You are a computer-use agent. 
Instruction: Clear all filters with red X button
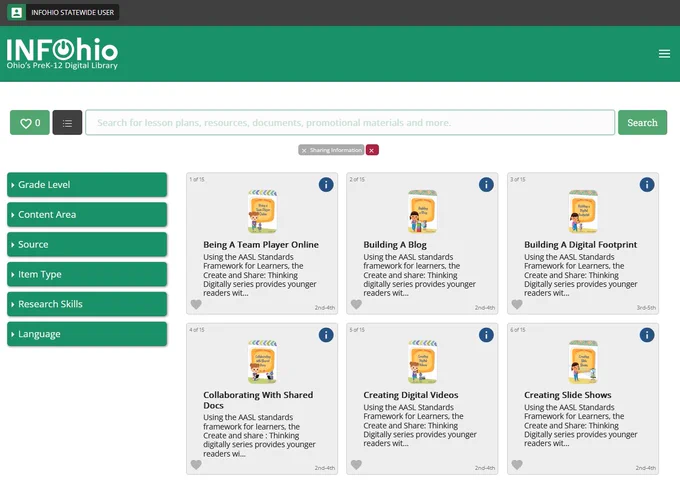pos(372,150)
